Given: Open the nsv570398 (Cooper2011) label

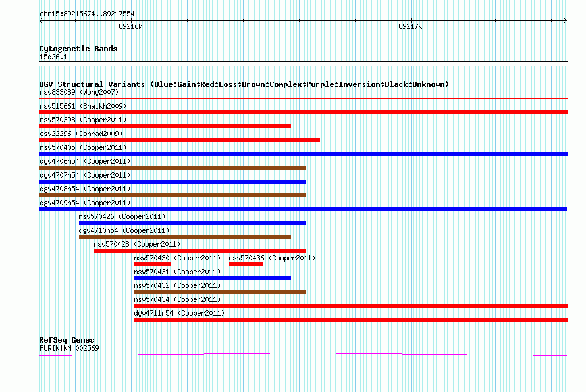Looking at the screenshot, I should (83, 120).
